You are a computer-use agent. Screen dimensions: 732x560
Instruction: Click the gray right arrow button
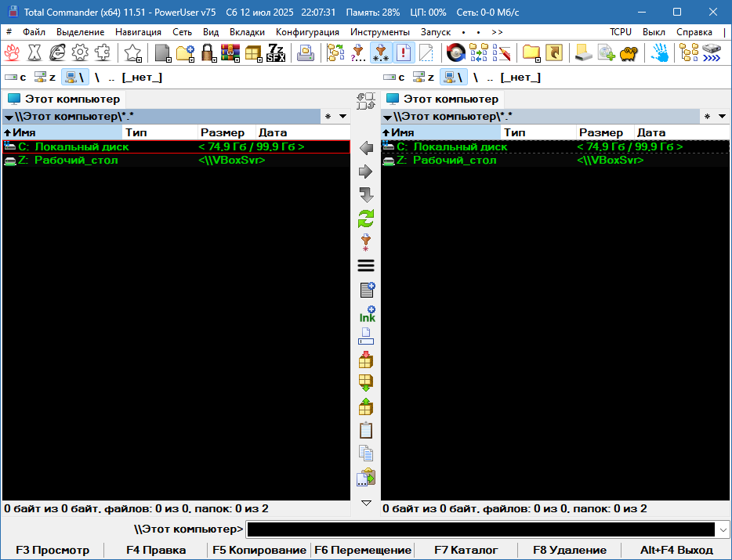pyautogui.click(x=366, y=172)
